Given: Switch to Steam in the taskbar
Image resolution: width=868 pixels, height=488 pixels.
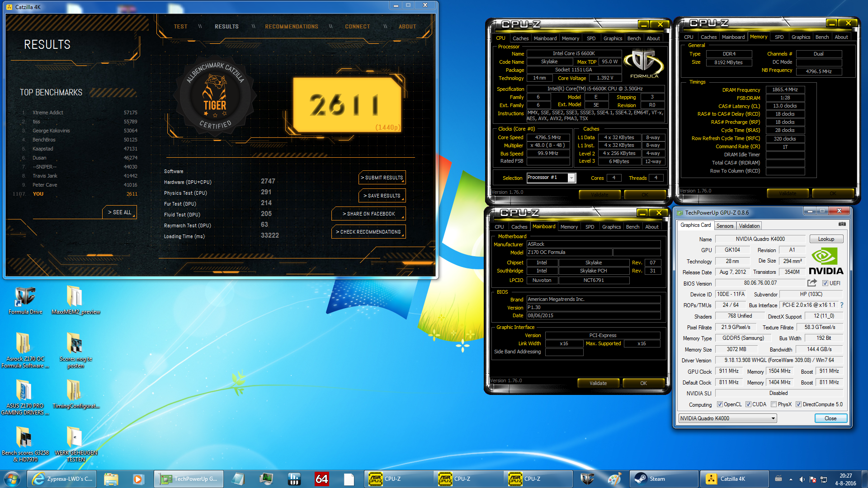Looking at the screenshot, I should point(664,479).
